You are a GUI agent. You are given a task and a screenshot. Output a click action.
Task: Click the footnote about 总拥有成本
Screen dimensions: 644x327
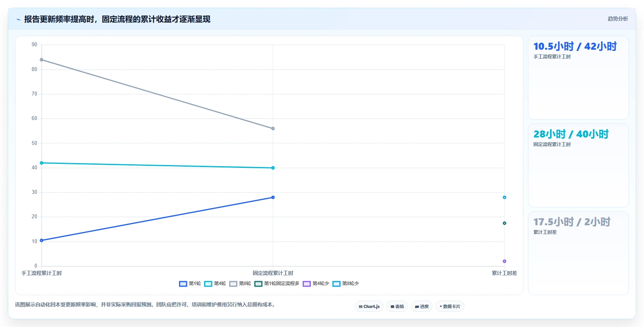146,304
